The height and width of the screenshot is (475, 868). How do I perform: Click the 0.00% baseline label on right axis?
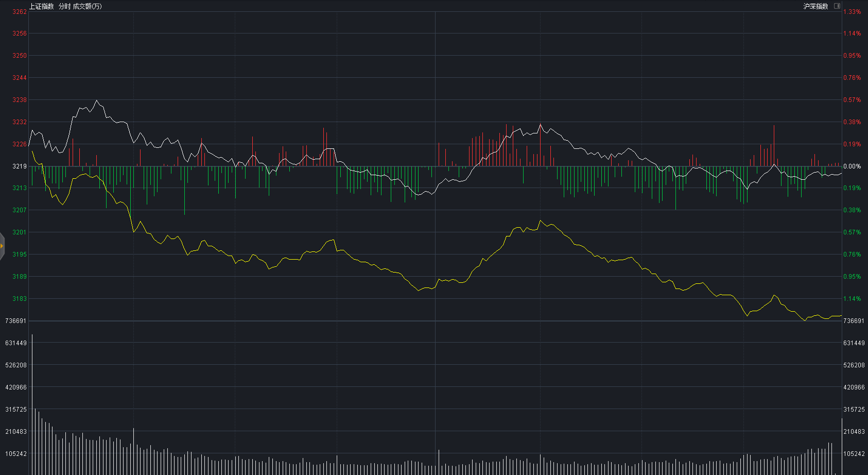click(x=852, y=166)
